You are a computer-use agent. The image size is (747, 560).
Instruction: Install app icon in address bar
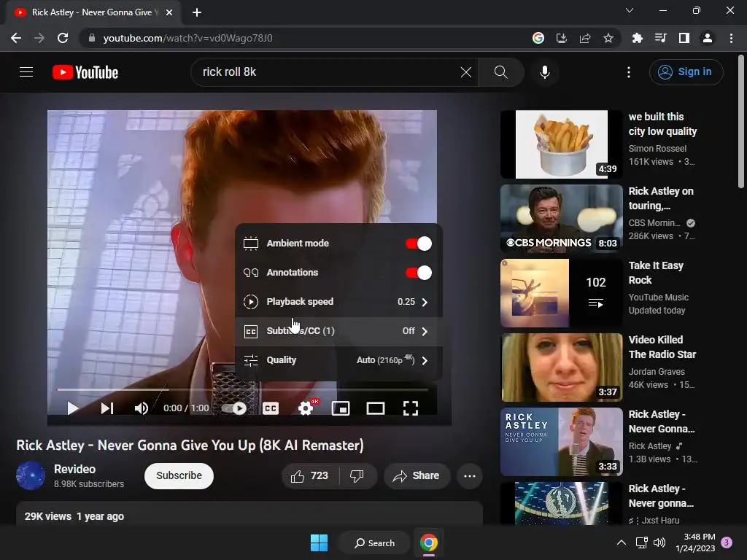561,38
